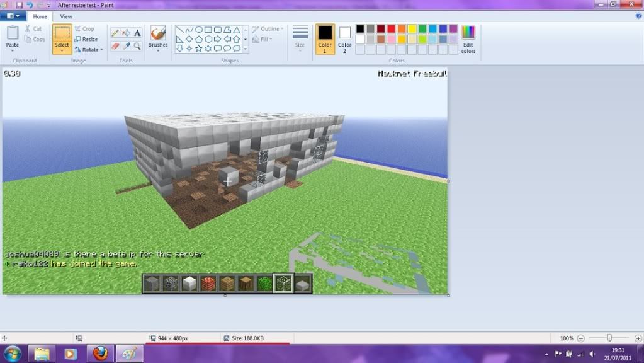The image size is (644, 363).
Task: Select the Polygon shape
Action: (227, 30)
